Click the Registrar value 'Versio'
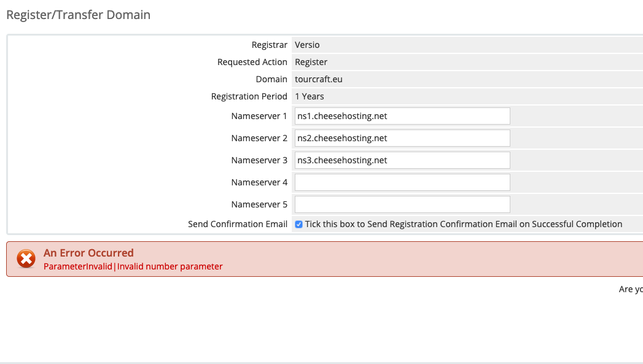This screenshot has height=364, width=643. [307, 45]
